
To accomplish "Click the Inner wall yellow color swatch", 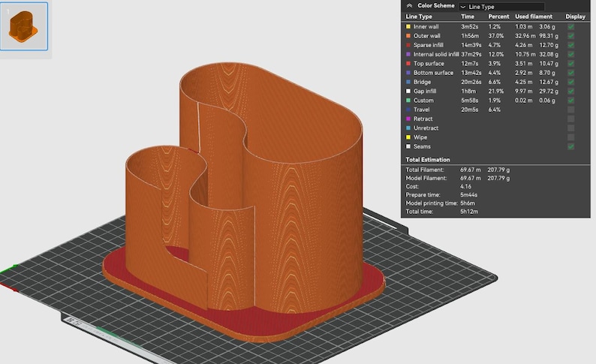I will (x=408, y=26).
